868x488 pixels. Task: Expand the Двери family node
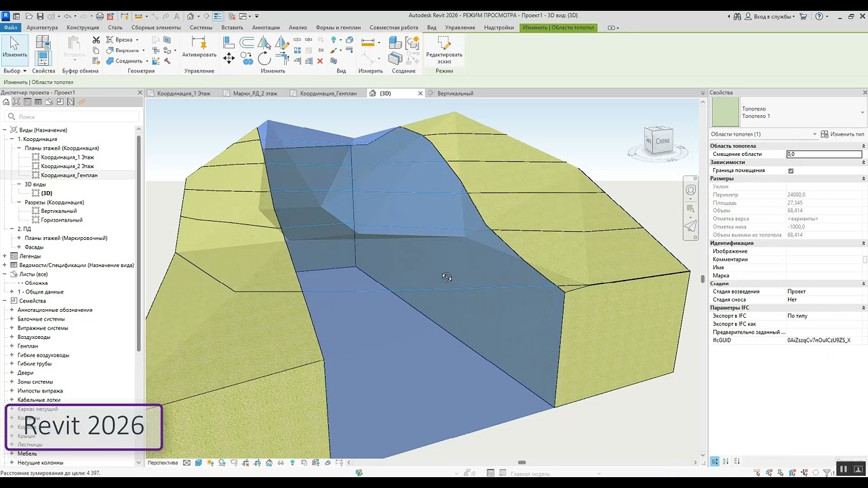click(12, 373)
